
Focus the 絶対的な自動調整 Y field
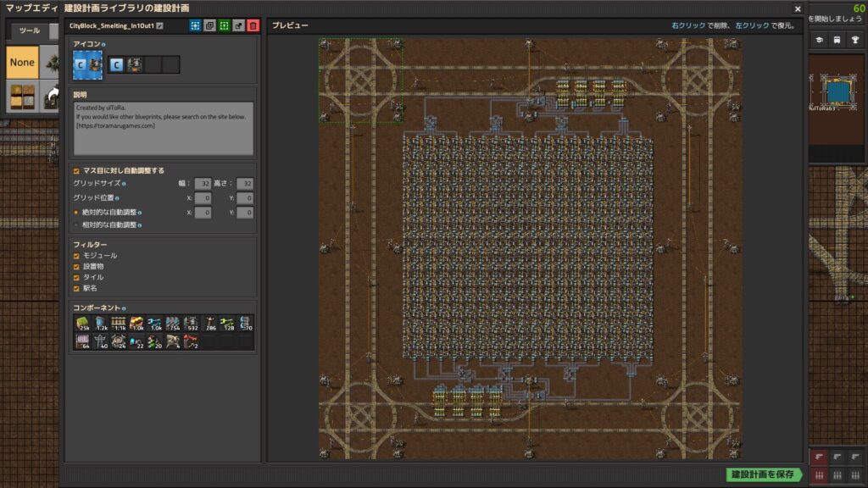click(245, 213)
